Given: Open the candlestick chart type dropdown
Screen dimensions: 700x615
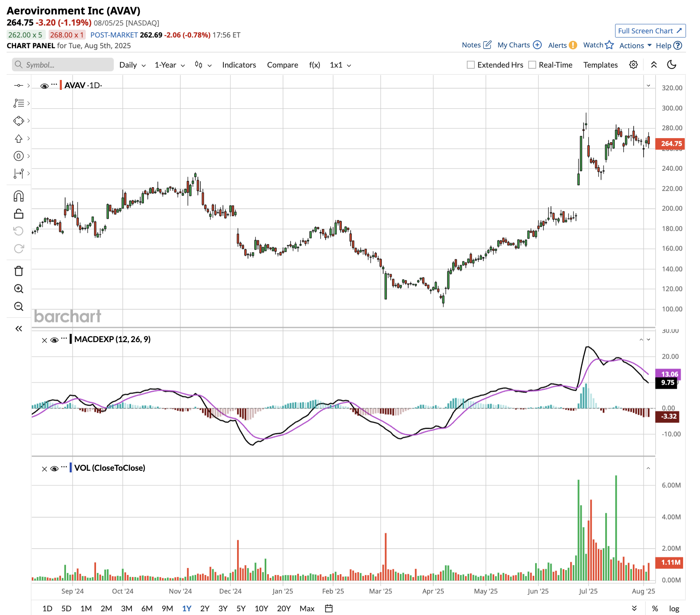Looking at the screenshot, I should 203,65.
